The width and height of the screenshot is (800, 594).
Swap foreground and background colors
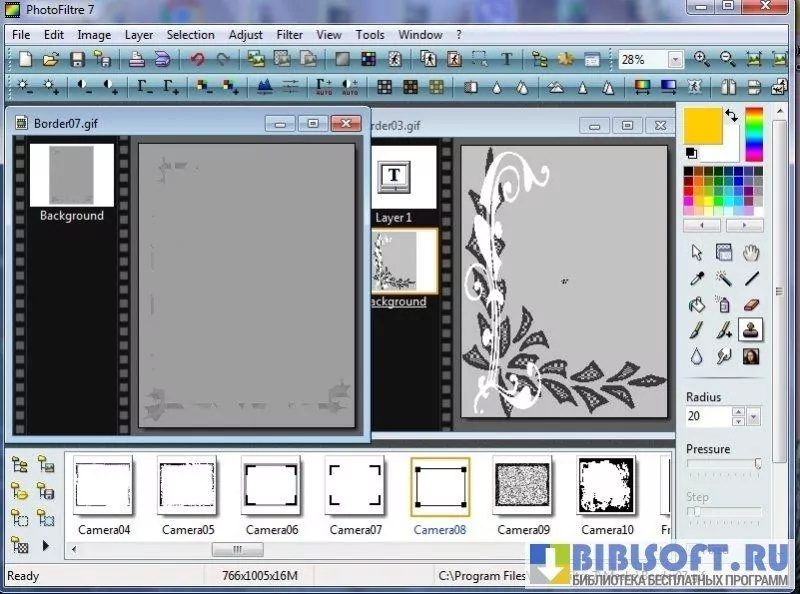click(x=732, y=116)
